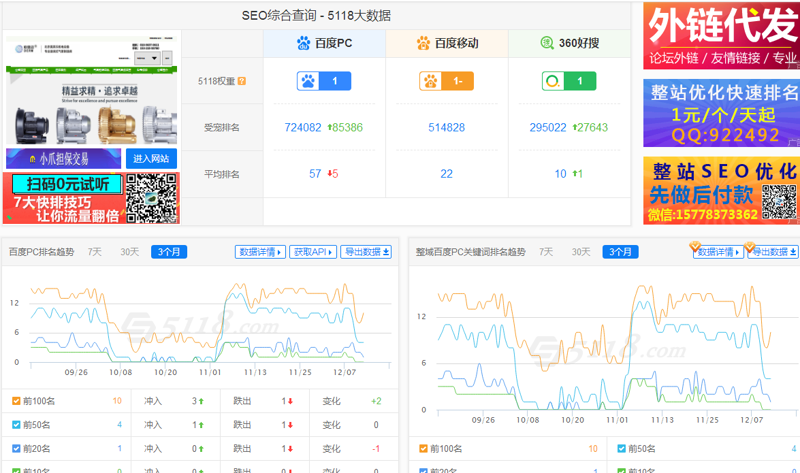Screen dimensions: 800x473
Task: Click the QR code in 整站SEO优化 ad
Action: (780, 202)
